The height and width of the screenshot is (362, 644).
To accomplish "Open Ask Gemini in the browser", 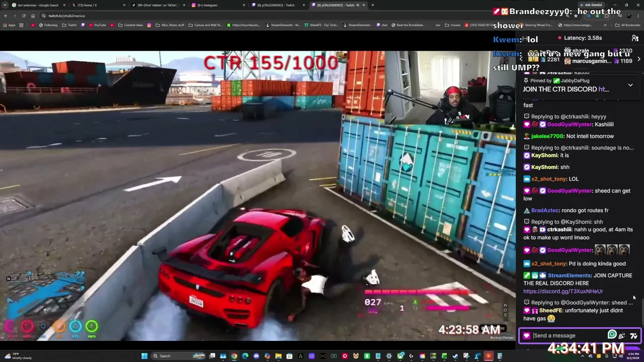I will pyautogui.click(x=592, y=5).
